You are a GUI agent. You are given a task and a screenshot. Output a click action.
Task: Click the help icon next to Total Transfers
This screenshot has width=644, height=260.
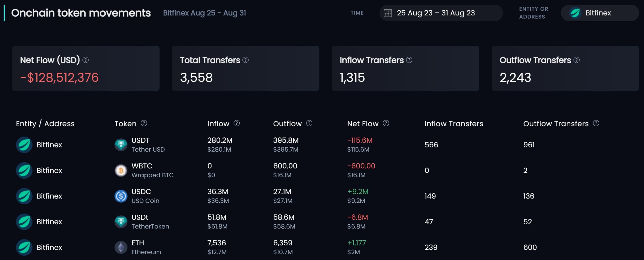coord(245,60)
